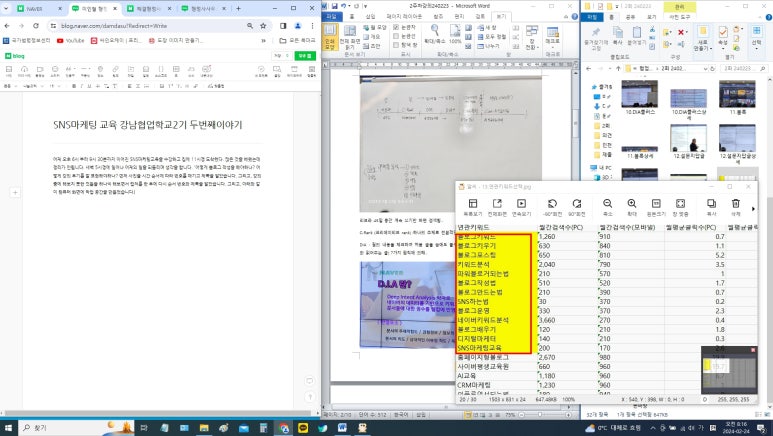Insert source code block in blog editor
This screenshot has height=436, width=773.
tap(161, 71)
